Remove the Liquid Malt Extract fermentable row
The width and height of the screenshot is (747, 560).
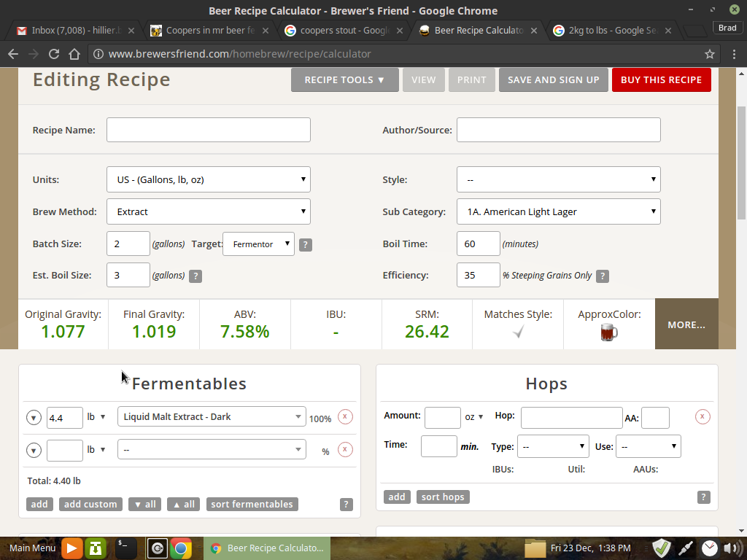pyautogui.click(x=345, y=416)
